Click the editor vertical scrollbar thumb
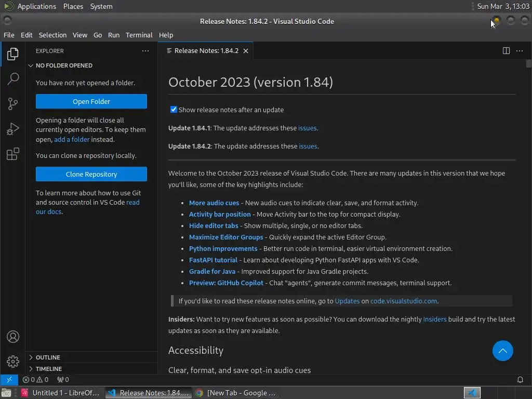Viewport: 532px width, 399px height. (x=528, y=64)
